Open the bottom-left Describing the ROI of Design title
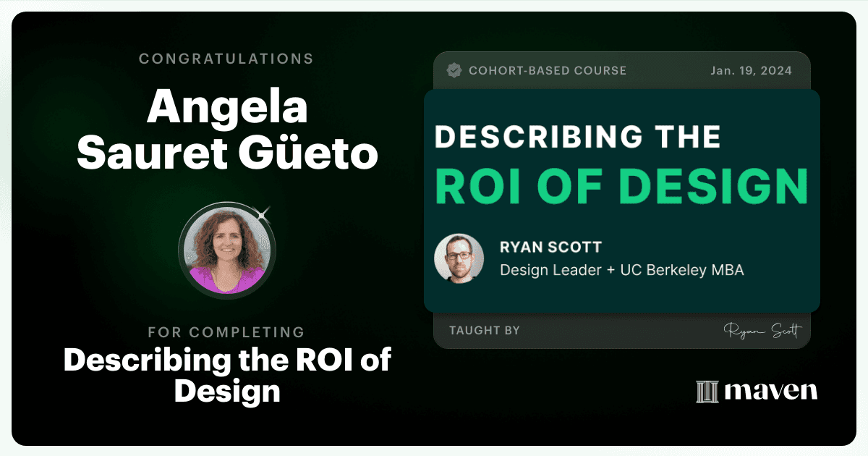Screen dimensions: 868x456 coord(227,375)
